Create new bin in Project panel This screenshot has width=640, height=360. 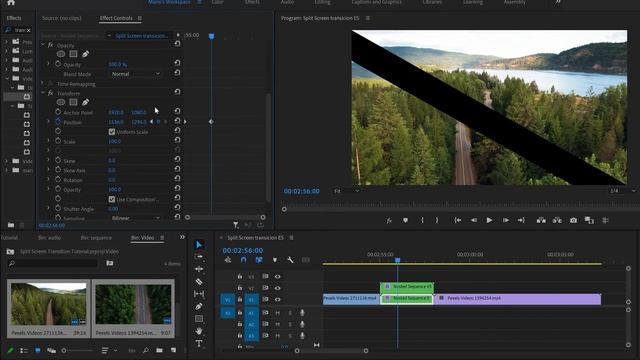point(159,350)
